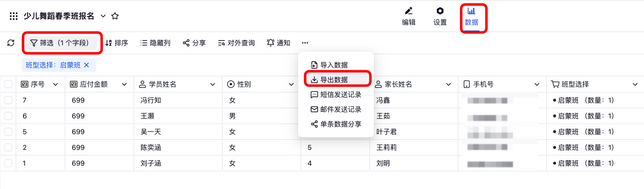Open the 分享 share option
This screenshot has width=644, height=189.
[194, 43]
